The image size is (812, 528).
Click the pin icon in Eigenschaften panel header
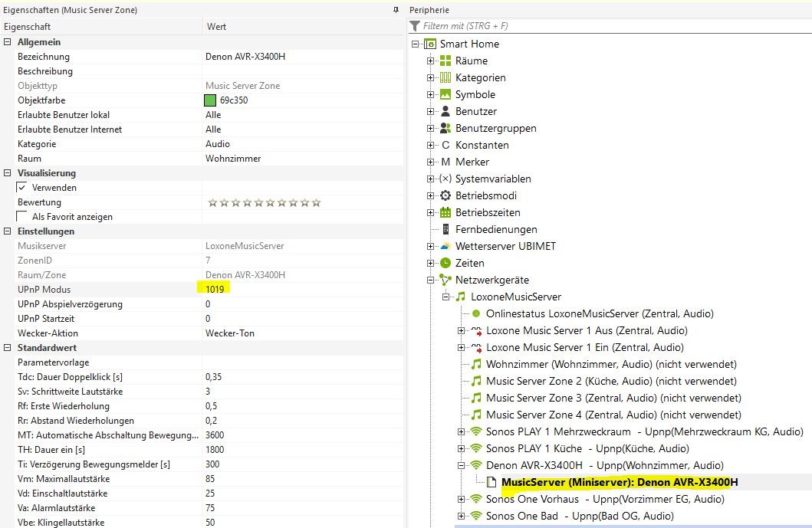(x=396, y=10)
